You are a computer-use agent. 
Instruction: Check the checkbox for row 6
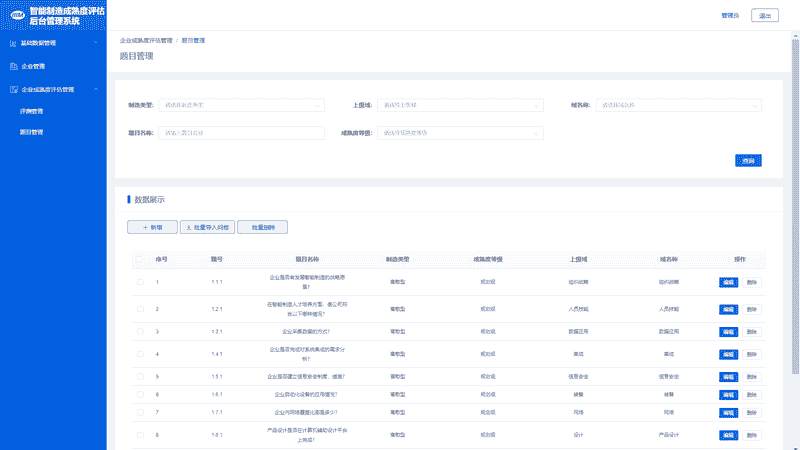pyautogui.click(x=140, y=394)
